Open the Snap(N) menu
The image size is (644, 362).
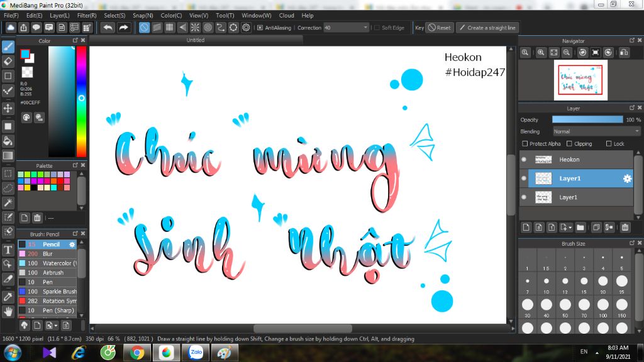click(x=143, y=15)
